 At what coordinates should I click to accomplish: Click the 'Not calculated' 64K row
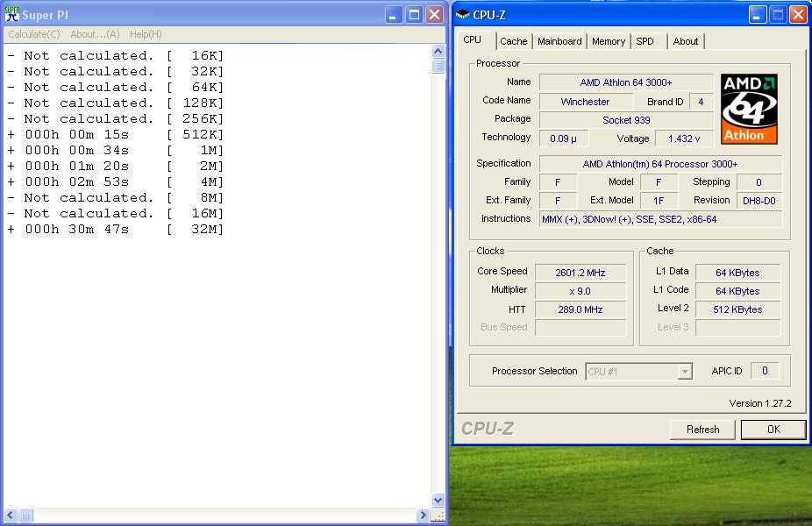[x=116, y=88]
